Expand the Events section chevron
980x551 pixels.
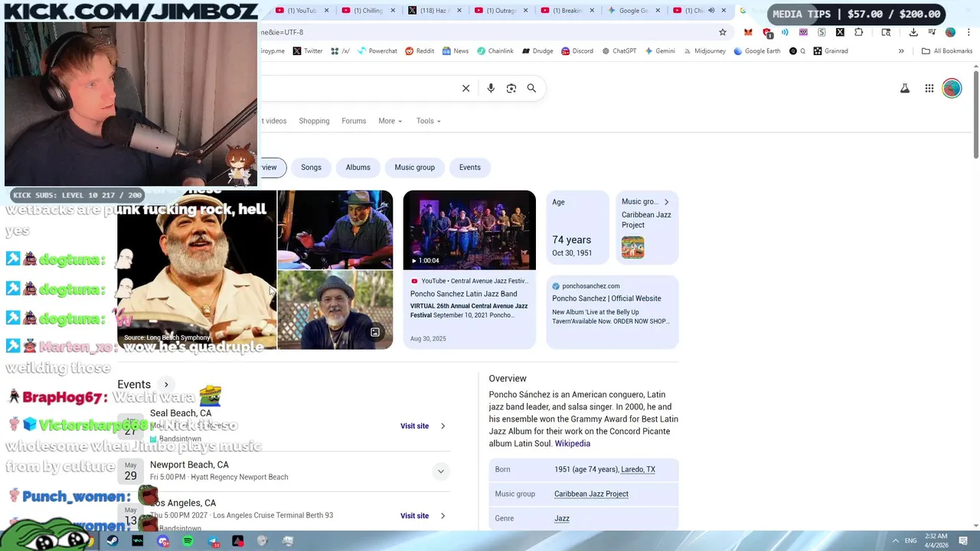[165, 385]
